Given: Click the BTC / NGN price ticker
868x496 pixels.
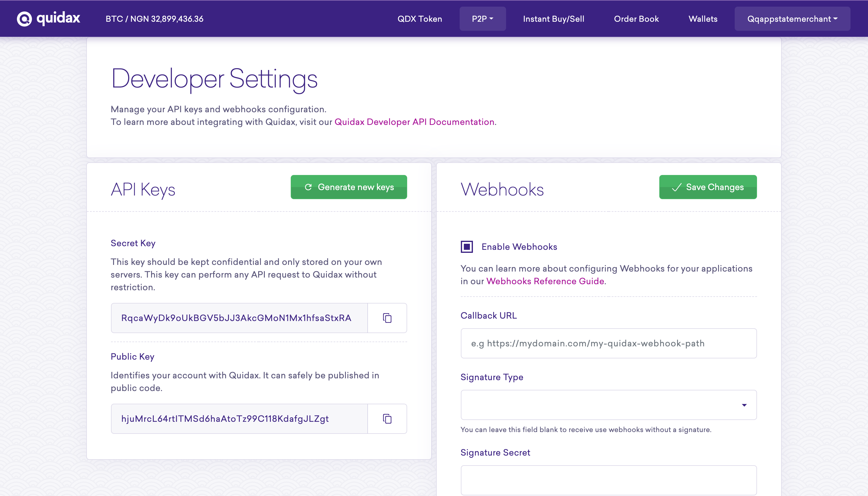Looking at the screenshot, I should tap(154, 19).
